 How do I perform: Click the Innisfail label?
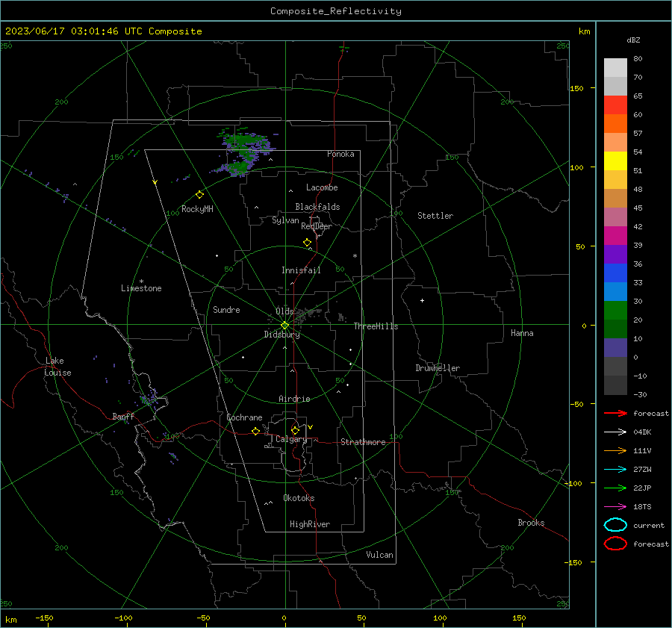pos(301,270)
